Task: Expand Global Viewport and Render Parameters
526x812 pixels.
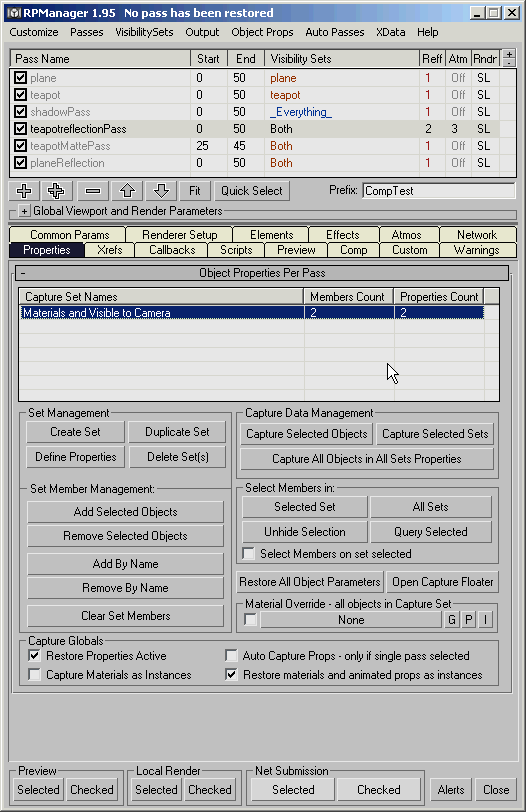Action: point(24,211)
